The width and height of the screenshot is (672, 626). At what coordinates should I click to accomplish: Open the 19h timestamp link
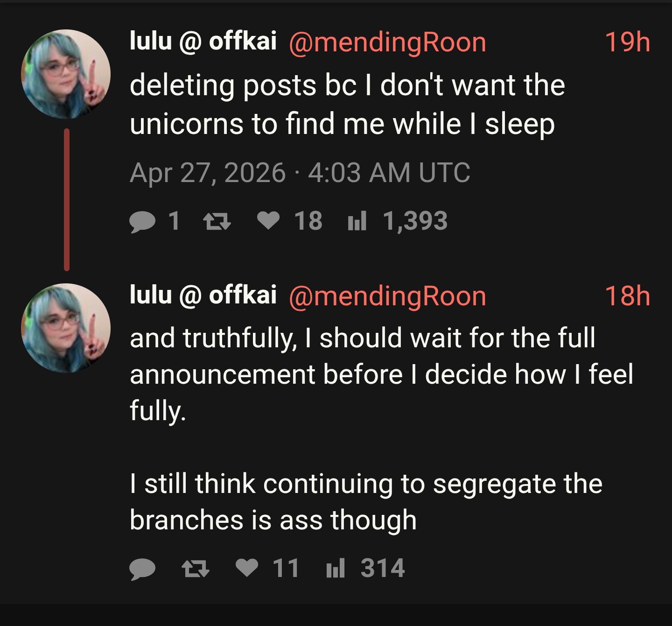coord(627,42)
